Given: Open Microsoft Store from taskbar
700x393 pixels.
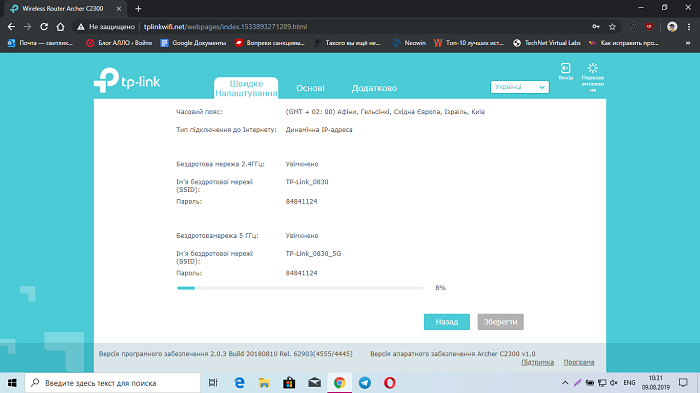Looking at the screenshot, I should [x=289, y=383].
